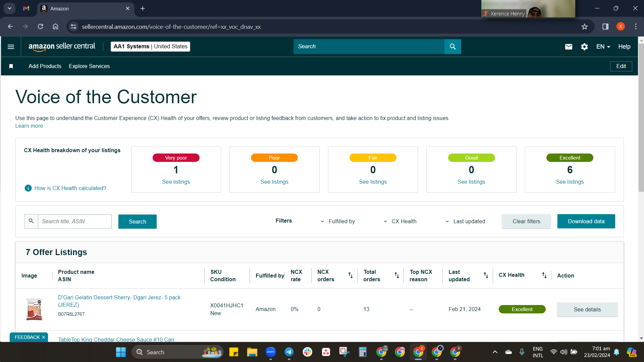This screenshot has height=362, width=644.
Task: Click the Excellent badge in the D'Gari row
Action: pos(522,309)
